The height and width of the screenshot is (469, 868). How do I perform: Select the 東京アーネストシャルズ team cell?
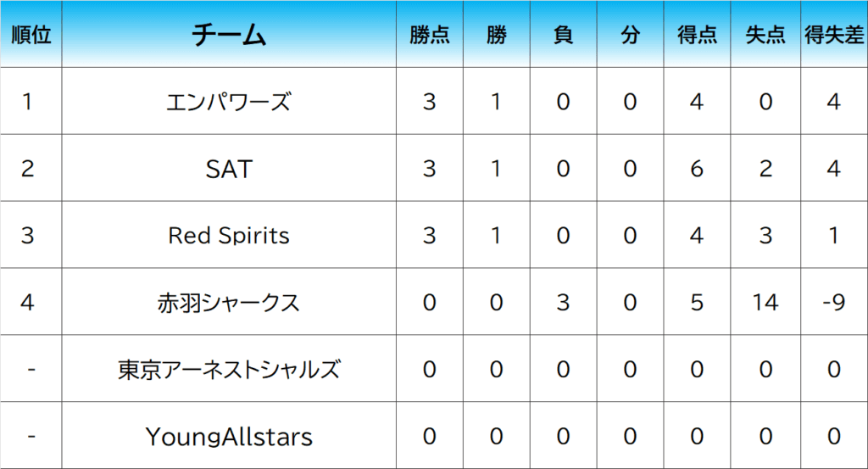point(229,369)
